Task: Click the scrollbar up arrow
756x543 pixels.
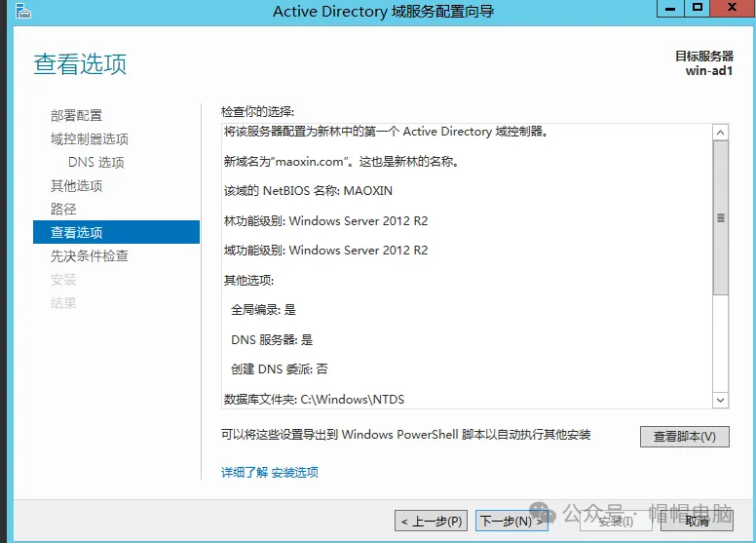Action: pos(721,133)
